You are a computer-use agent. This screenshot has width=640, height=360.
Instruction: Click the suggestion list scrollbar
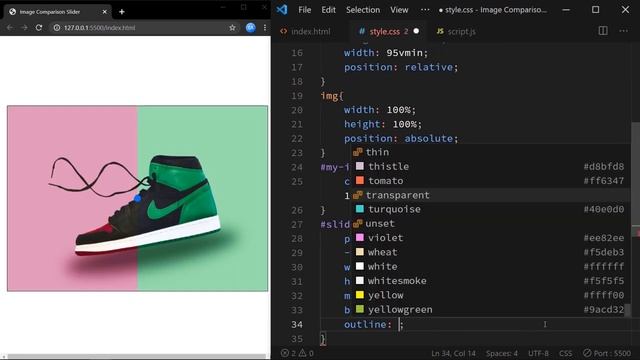click(628, 309)
